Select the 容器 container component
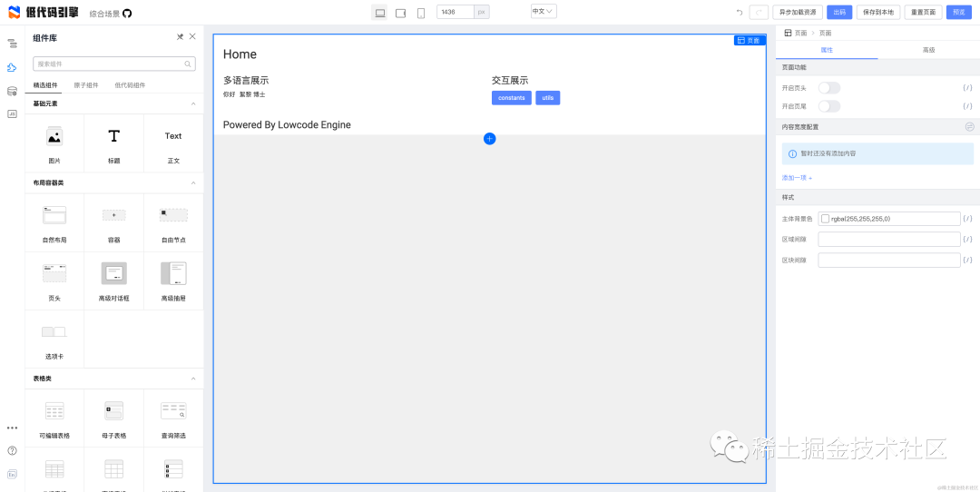The height and width of the screenshot is (492, 980). point(113,222)
